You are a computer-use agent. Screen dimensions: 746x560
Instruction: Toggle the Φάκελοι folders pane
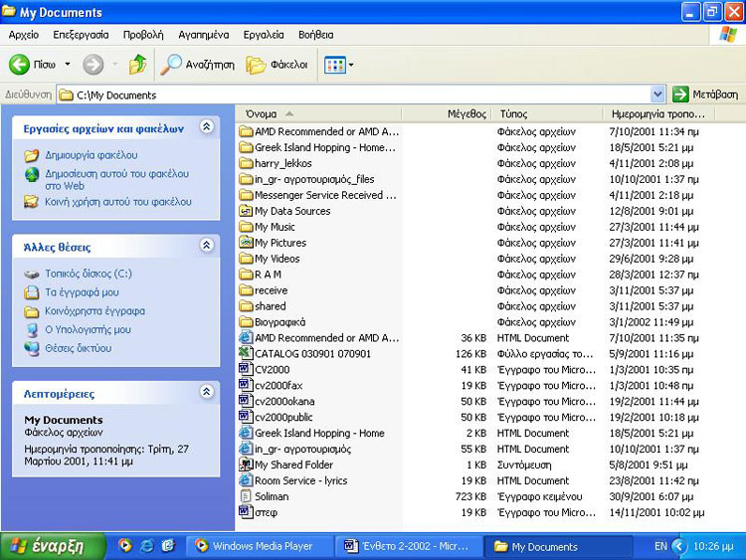[277, 65]
